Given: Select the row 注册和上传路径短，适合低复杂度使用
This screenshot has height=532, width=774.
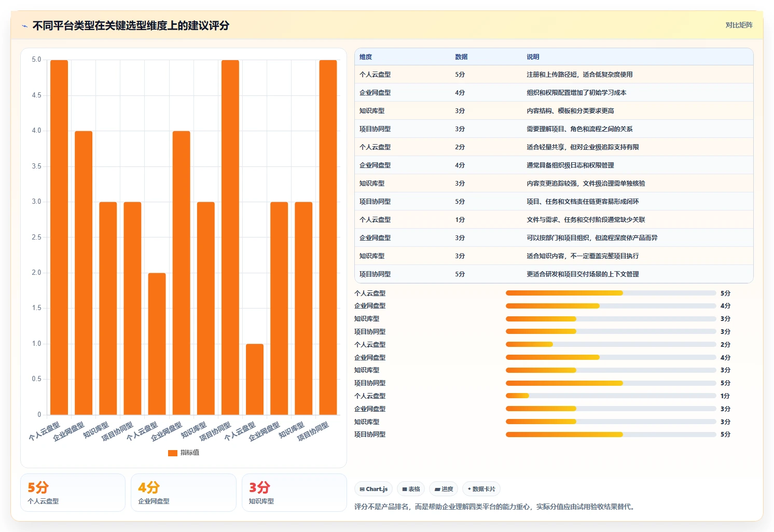Looking at the screenshot, I should tap(554, 75).
